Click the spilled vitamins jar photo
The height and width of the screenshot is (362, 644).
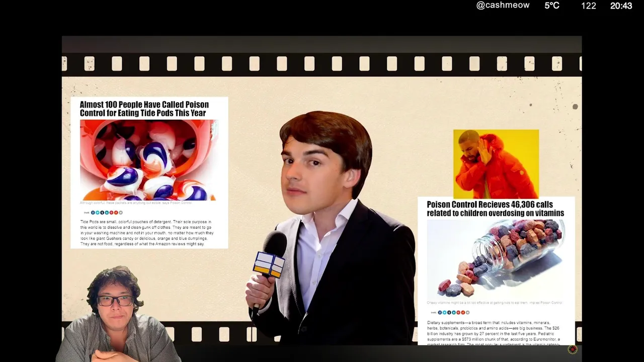(x=495, y=259)
